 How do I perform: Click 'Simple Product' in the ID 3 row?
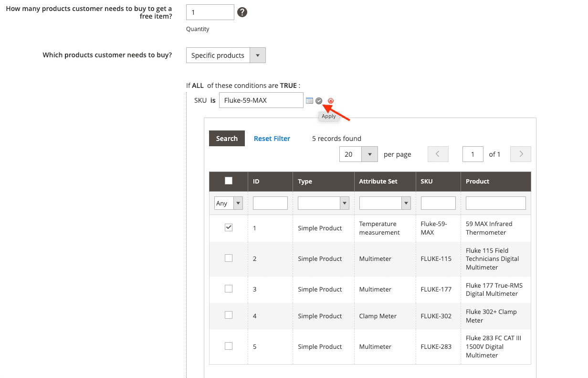[x=320, y=289]
